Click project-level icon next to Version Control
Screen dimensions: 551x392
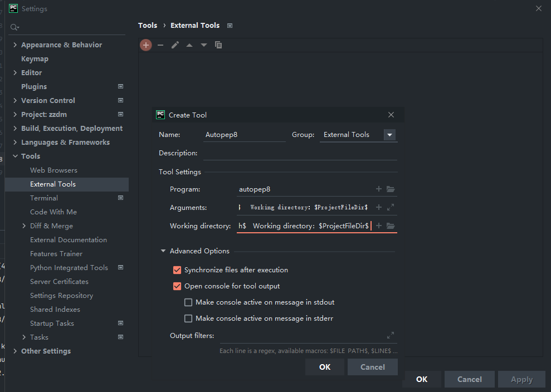120,100
